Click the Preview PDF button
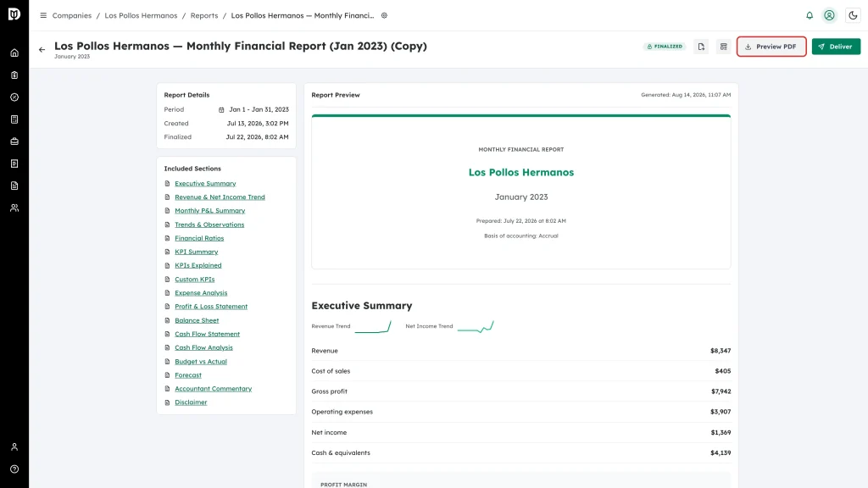Viewport: 868px width, 488px height. 771,47
